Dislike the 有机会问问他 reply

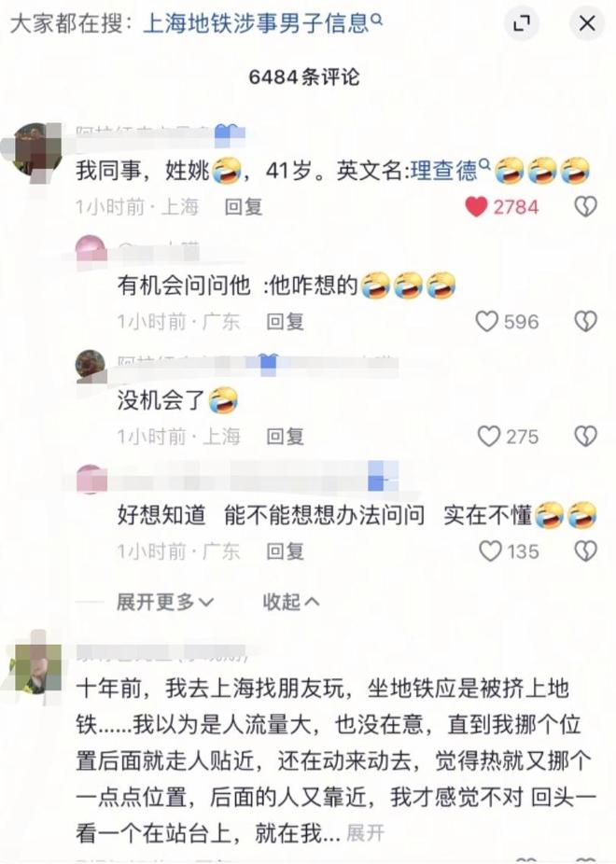(x=585, y=321)
